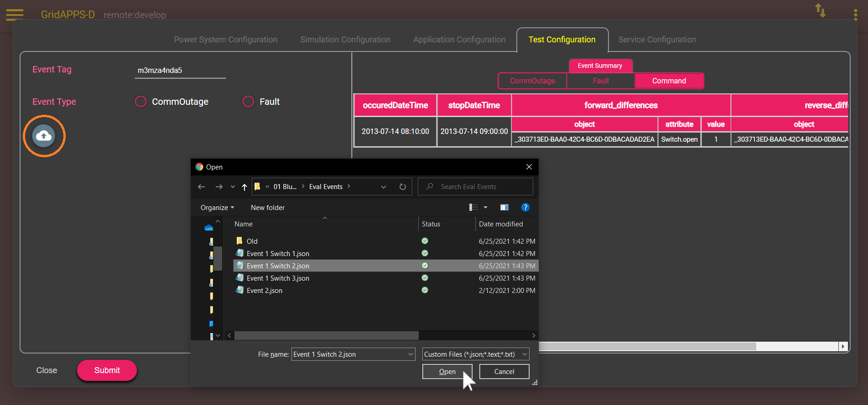
Task: Expand the address bar path dropdown
Action: 384,187
